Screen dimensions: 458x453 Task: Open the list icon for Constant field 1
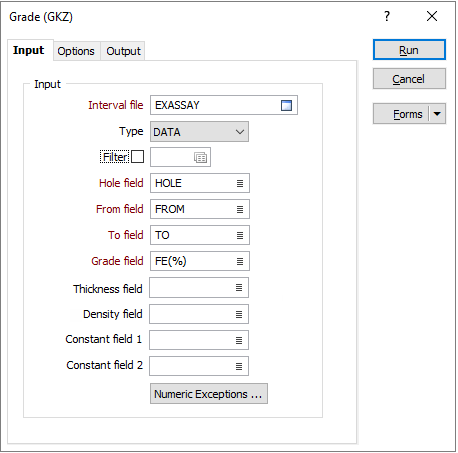[239, 340]
